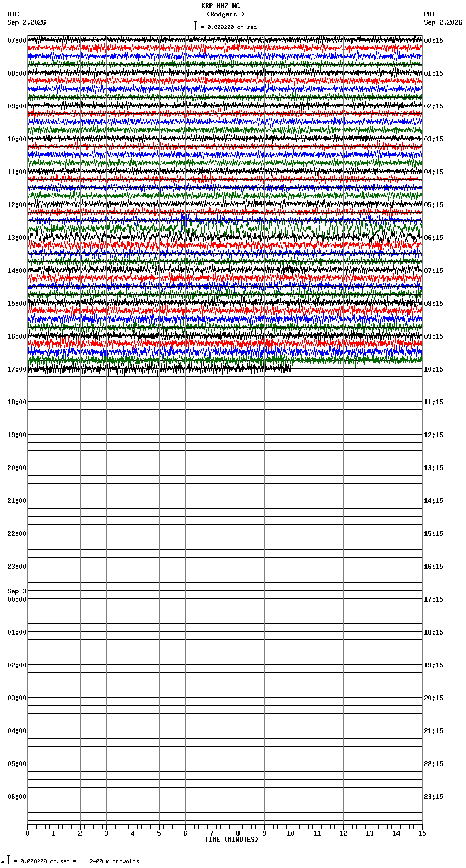Click the '14:15' PDT time label
Viewport: 466px width, 868px height.
pyautogui.click(x=434, y=501)
